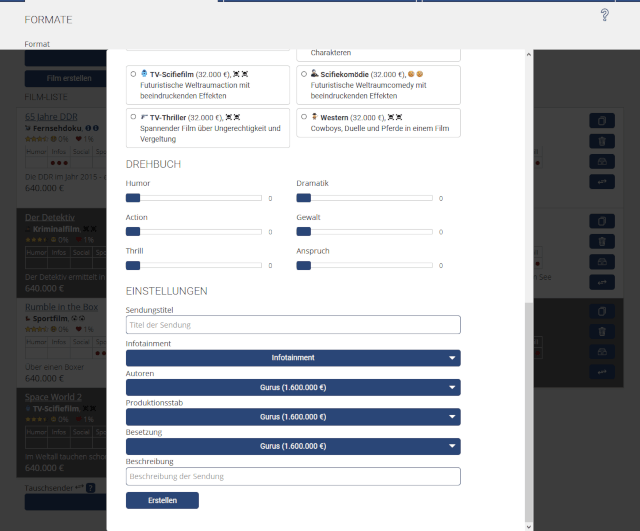Swap 65 Jahre DDR with arrows icon

pos(602,182)
